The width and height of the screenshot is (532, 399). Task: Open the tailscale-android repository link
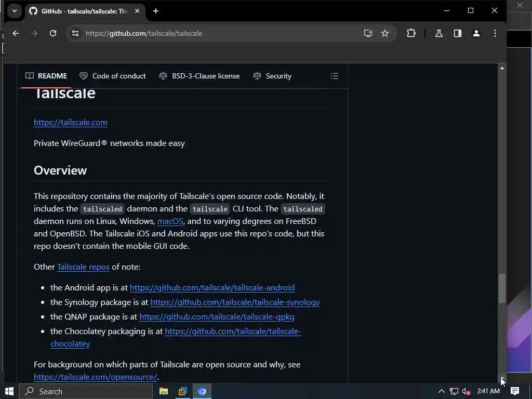pos(212,288)
